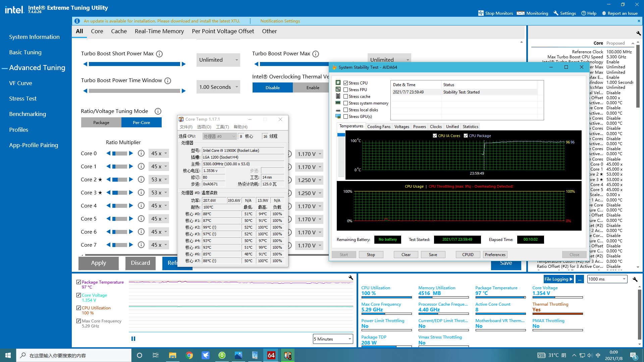This screenshot has height=362, width=644.
Task: Click Stop in AIDA64 stability test
Action: point(371,255)
